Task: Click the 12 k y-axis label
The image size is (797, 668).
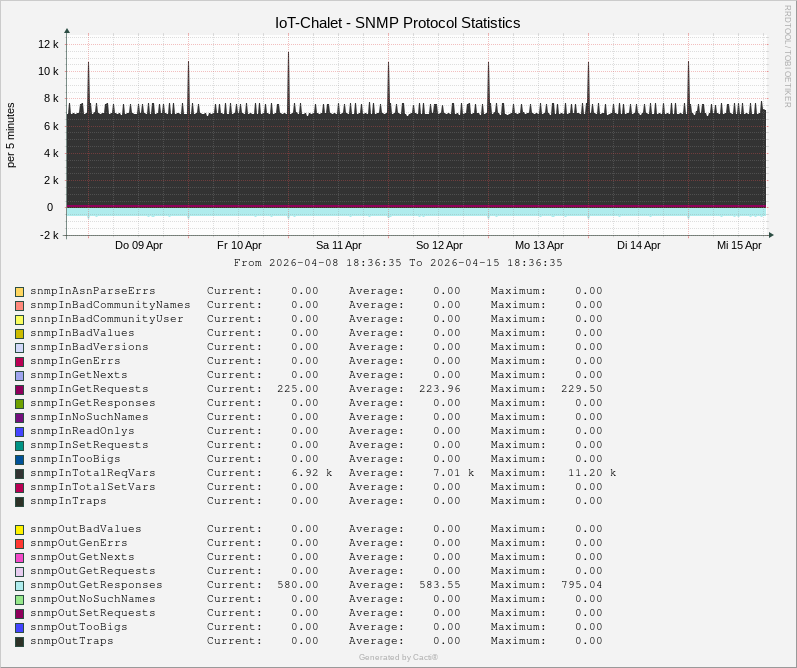Action: [x=49, y=44]
